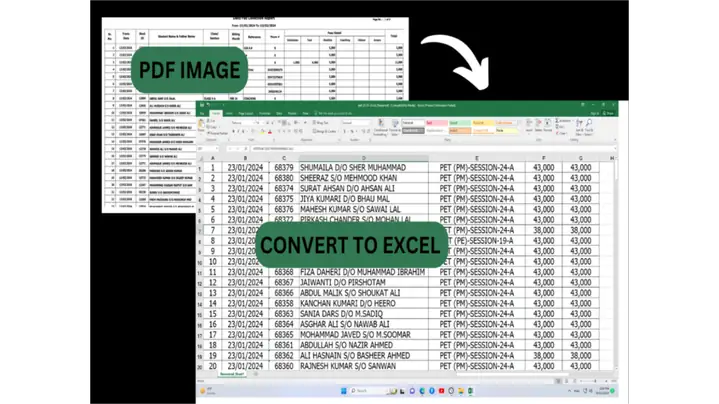Apply Bold formatting in the ribbon

click(233, 132)
